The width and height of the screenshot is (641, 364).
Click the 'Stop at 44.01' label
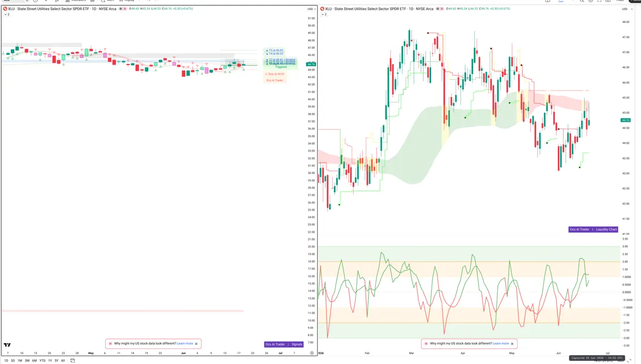pyautogui.click(x=275, y=74)
